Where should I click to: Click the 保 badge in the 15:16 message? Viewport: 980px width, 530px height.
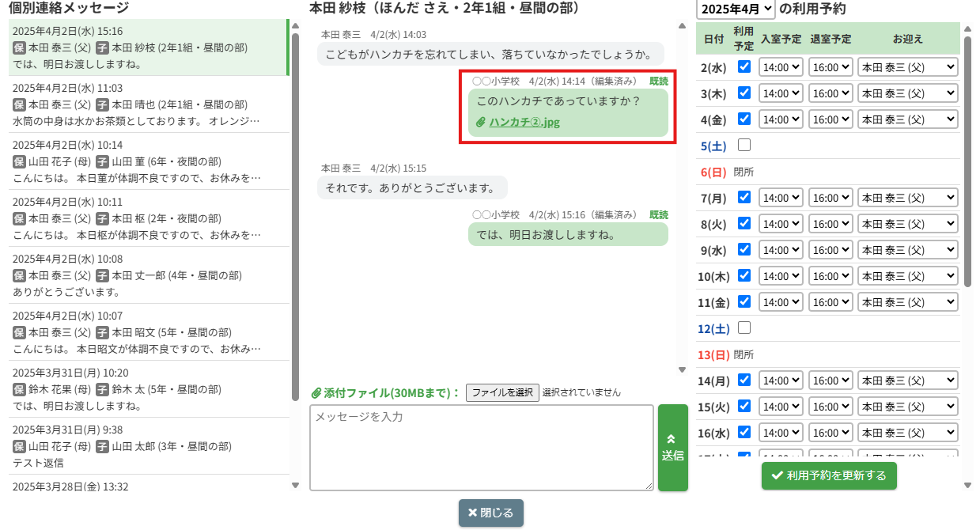20,47
